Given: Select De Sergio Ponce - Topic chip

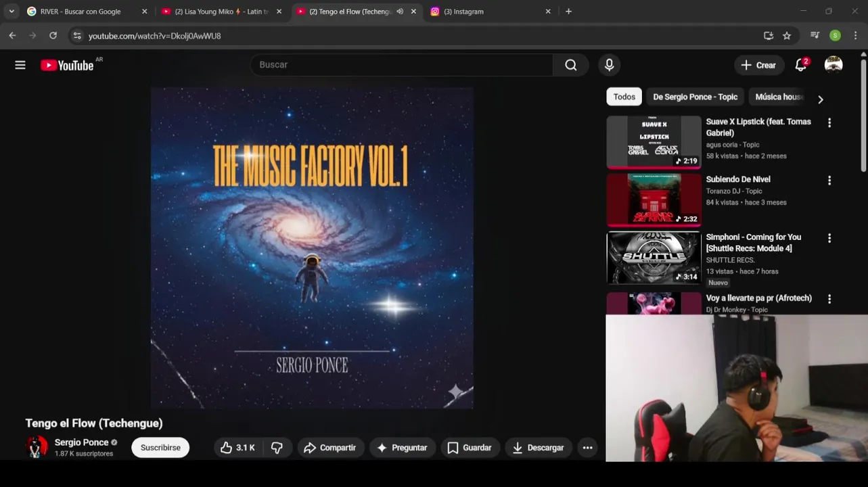Looking at the screenshot, I should pyautogui.click(x=695, y=97).
